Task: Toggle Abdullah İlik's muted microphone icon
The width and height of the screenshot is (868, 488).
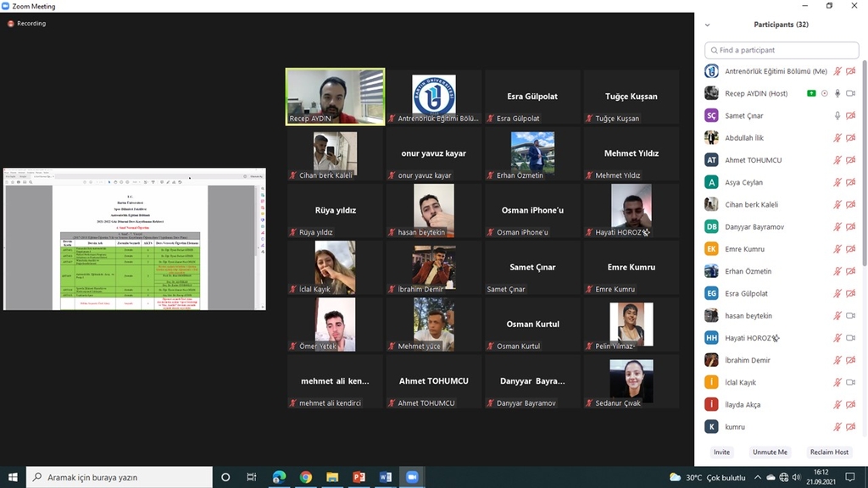Action: 837,138
